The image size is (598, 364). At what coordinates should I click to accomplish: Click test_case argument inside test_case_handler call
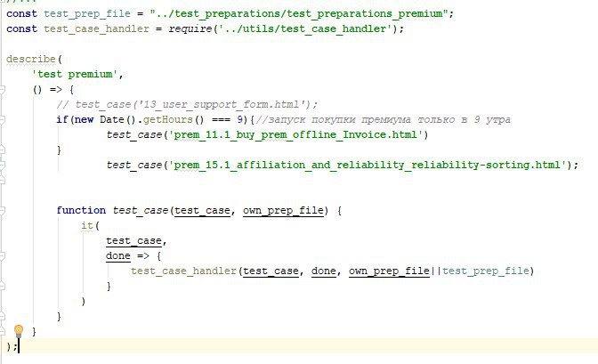271,271
